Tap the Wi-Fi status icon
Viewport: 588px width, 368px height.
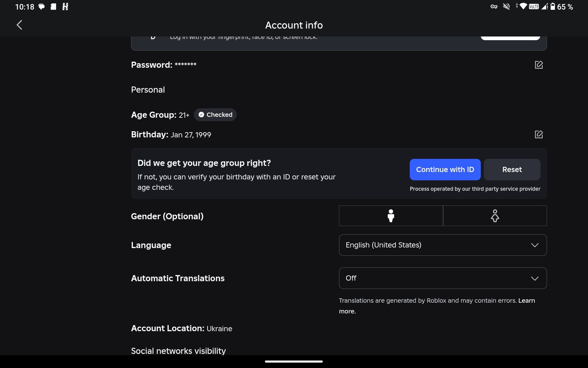(523, 6)
